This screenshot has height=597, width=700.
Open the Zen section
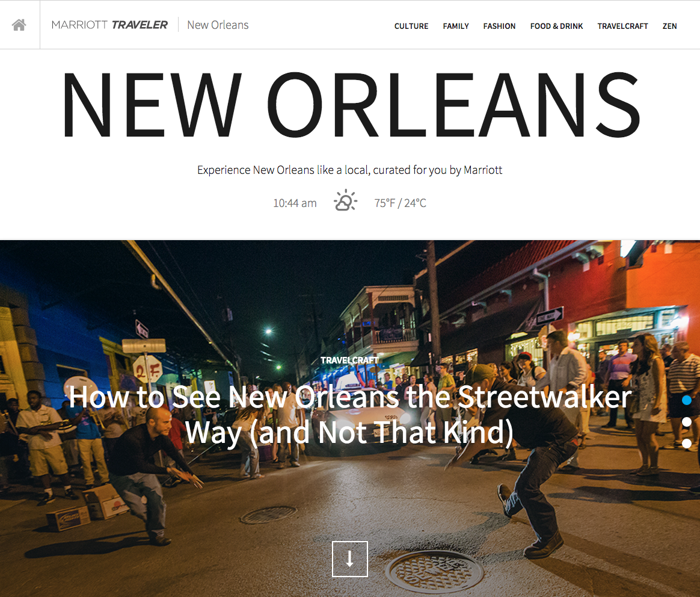click(x=669, y=26)
